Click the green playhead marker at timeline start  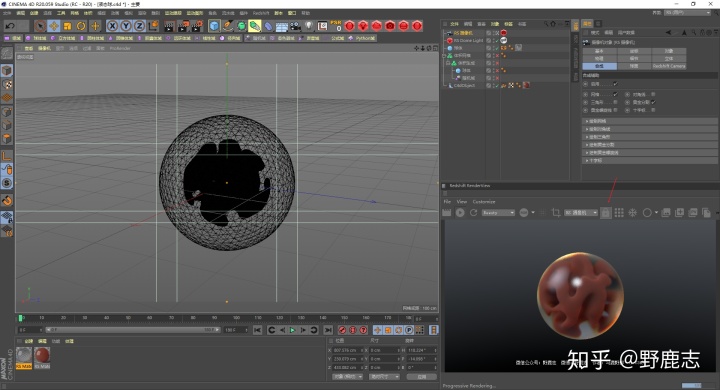point(20,318)
